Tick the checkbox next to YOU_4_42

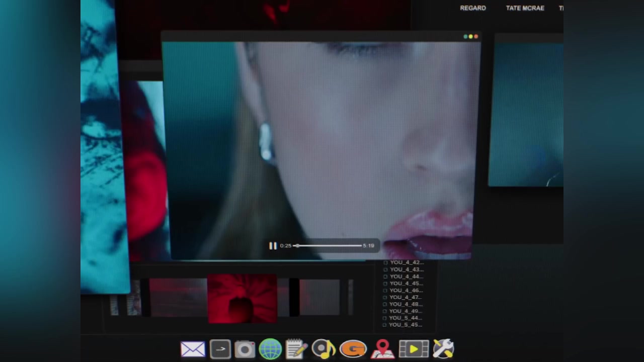[x=386, y=262]
